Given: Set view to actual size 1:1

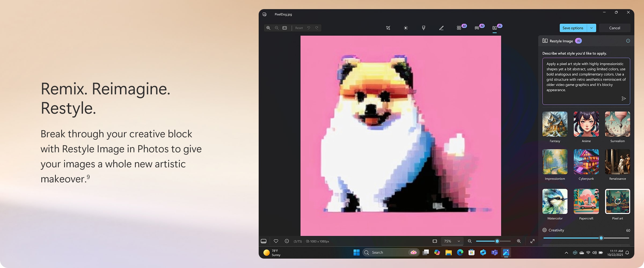Looking at the screenshot, I should pos(285,28).
